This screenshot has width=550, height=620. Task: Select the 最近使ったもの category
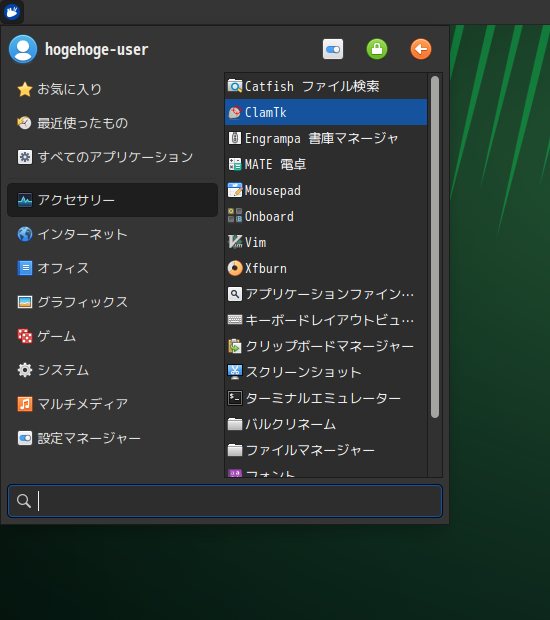point(112,123)
